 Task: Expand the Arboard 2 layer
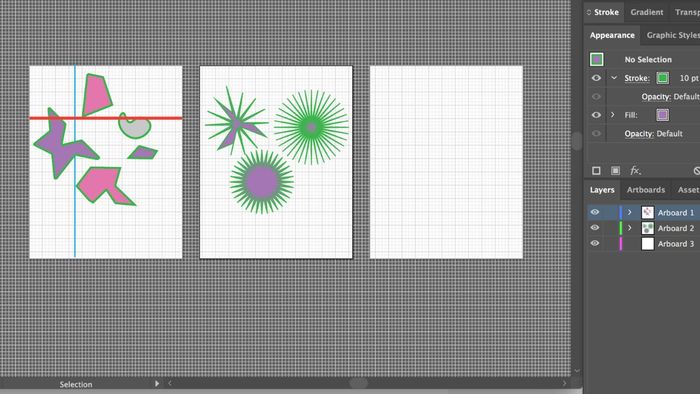click(629, 228)
